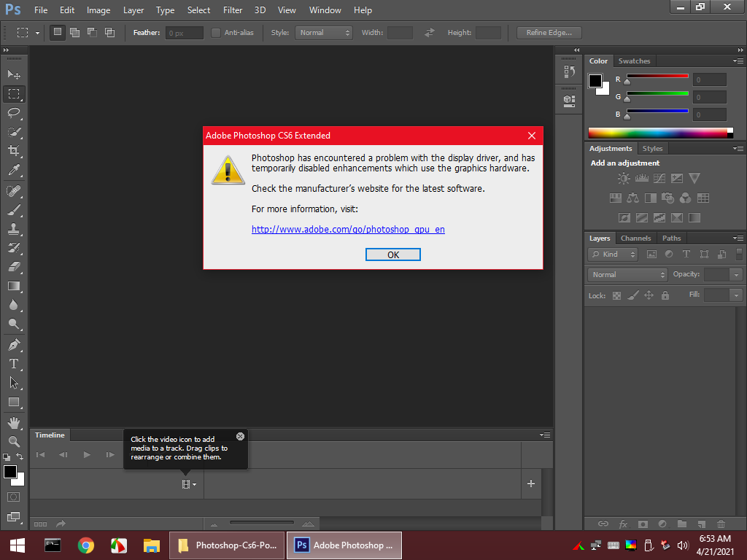Open the Style dropdown set to Normal
Screen dimensions: 747x560
(324, 33)
